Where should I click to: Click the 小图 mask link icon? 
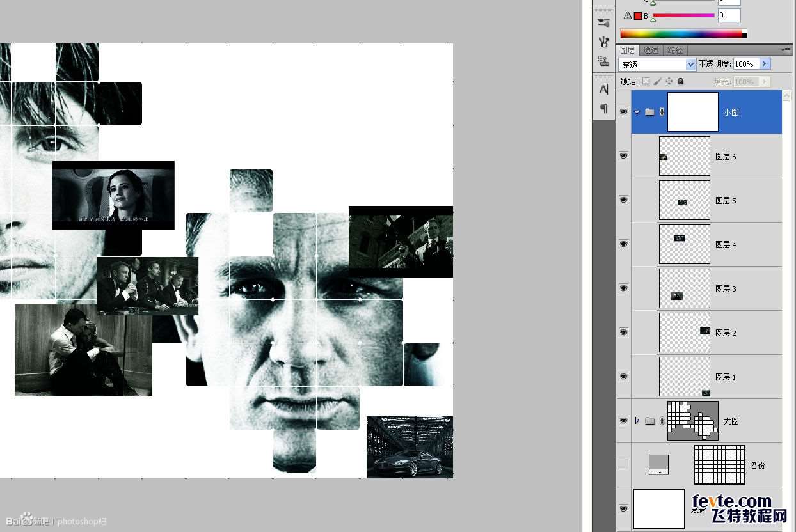pyautogui.click(x=662, y=112)
